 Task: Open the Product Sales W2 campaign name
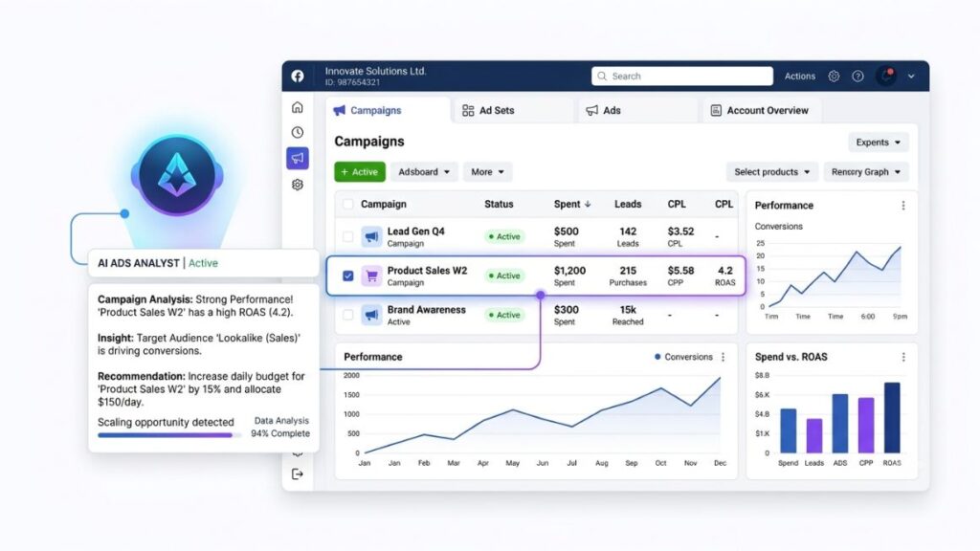click(427, 271)
